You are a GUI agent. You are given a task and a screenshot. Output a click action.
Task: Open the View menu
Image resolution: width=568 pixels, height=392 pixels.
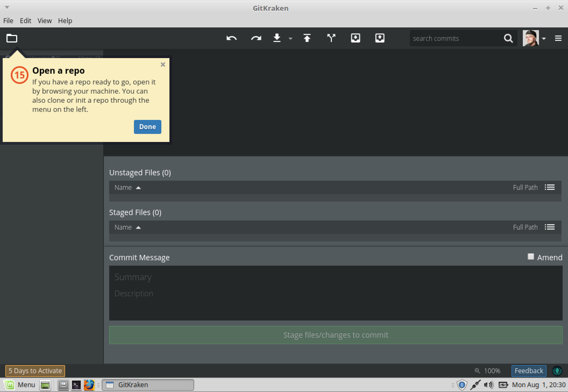[45, 21]
